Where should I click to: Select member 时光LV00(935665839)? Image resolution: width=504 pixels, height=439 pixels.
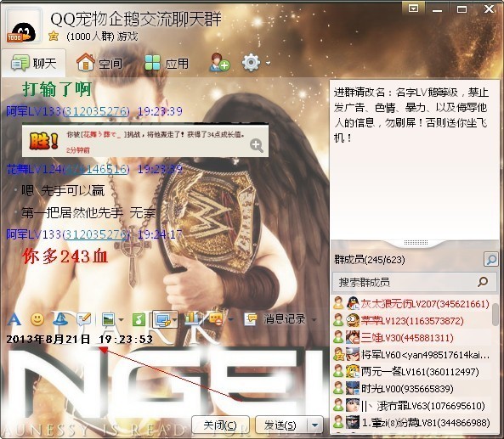411,389
